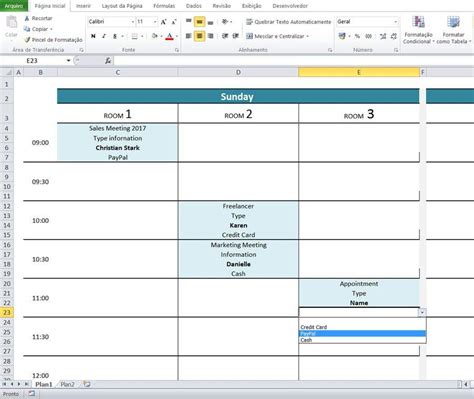Open the Número dialog launcher

point(396,50)
